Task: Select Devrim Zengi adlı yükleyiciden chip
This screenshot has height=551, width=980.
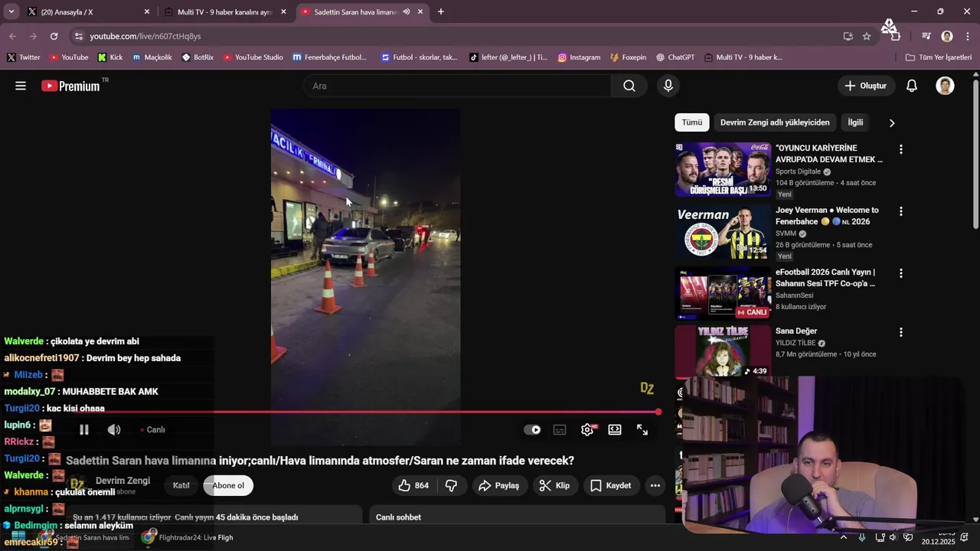Action: coord(775,122)
